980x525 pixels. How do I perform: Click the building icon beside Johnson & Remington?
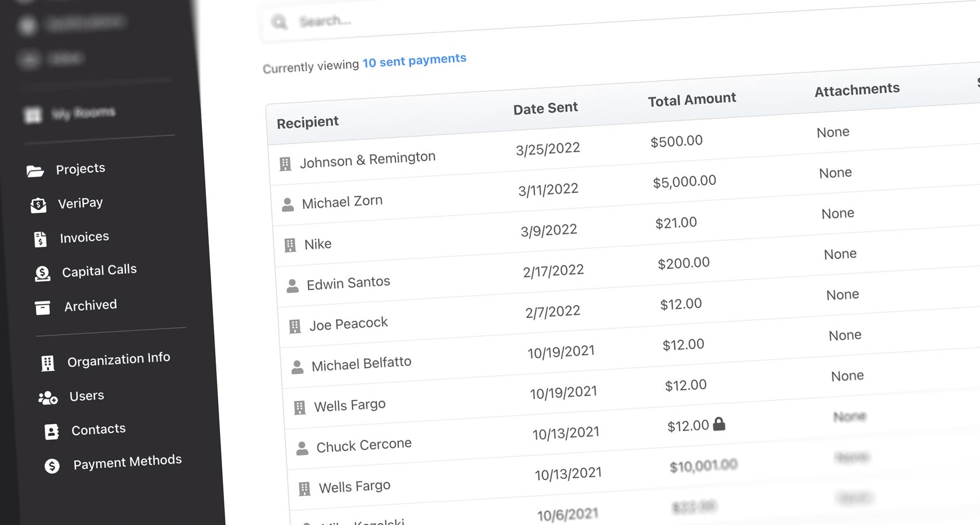(285, 164)
